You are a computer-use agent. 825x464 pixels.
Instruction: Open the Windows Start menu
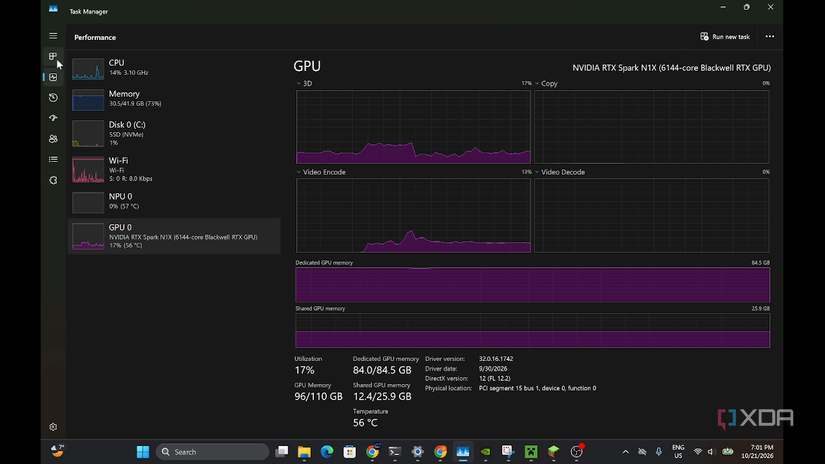[143, 452]
